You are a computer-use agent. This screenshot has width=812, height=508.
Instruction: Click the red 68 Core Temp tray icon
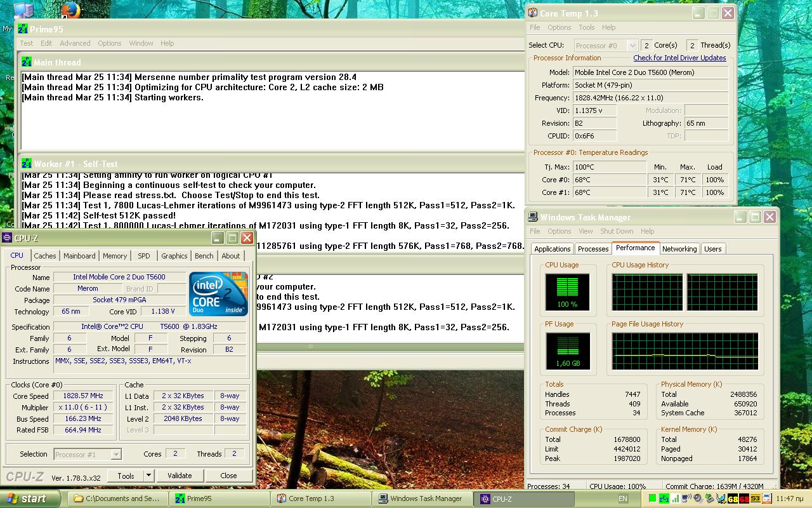pyautogui.click(x=744, y=498)
